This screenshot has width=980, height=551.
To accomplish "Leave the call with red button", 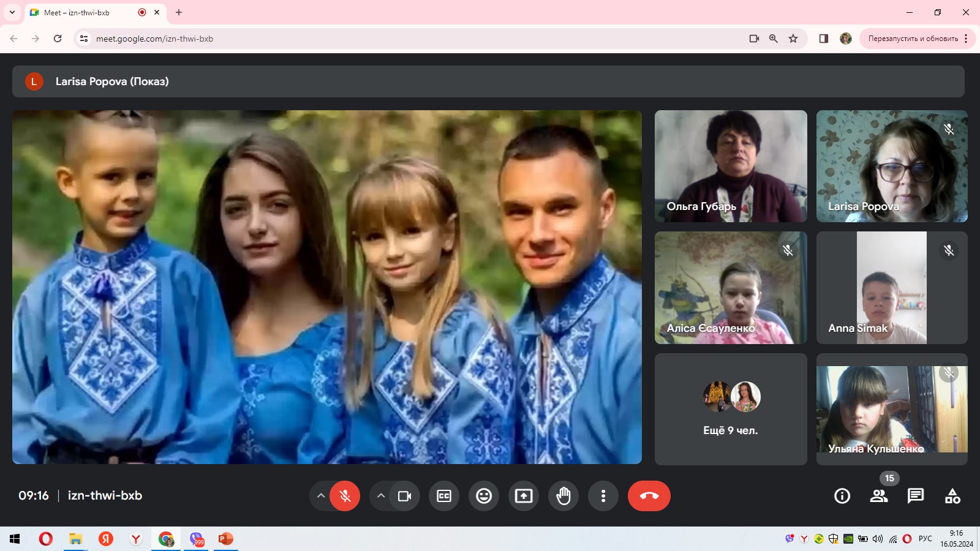I will coord(649,496).
